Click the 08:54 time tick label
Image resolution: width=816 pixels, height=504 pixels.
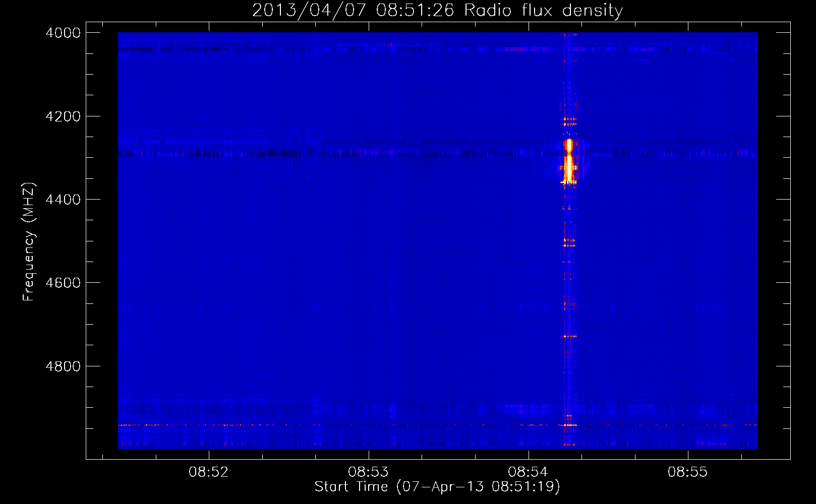[528, 472]
